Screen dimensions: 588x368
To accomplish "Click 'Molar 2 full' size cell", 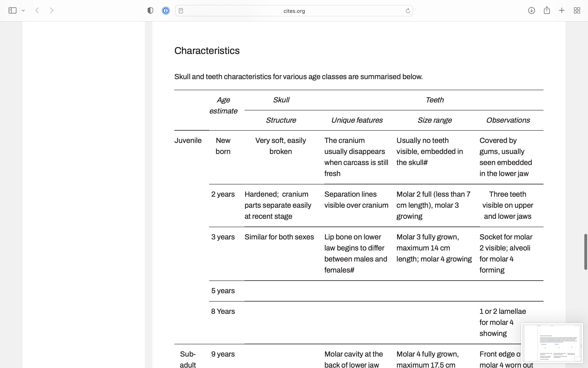I will coord(433,205).
